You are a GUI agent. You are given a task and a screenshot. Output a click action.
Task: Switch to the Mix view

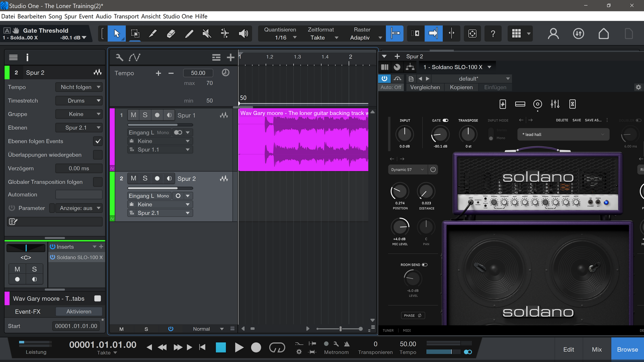coord(597,349)
